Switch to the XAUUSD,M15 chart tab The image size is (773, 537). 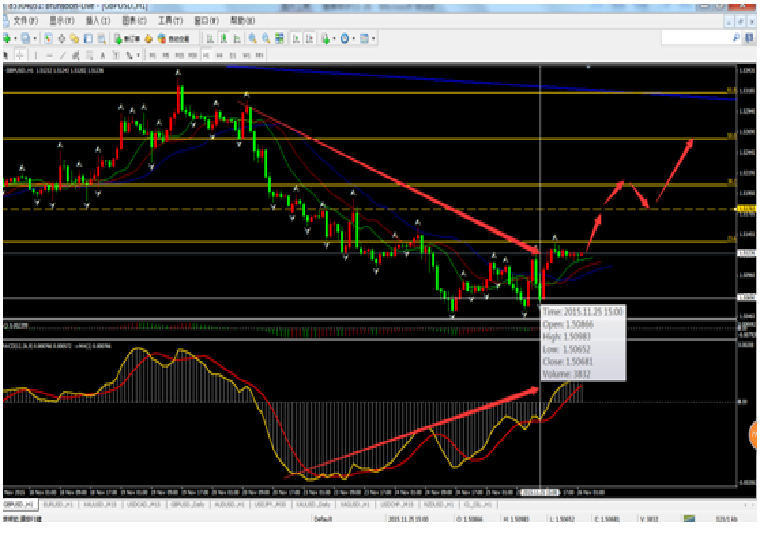point(100,504)
